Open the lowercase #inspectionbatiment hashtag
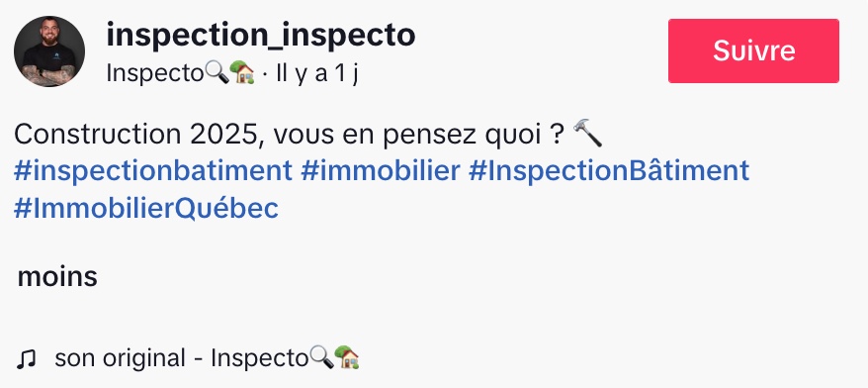The width and height of the screenshot is (868, 388). coord(153,170)
